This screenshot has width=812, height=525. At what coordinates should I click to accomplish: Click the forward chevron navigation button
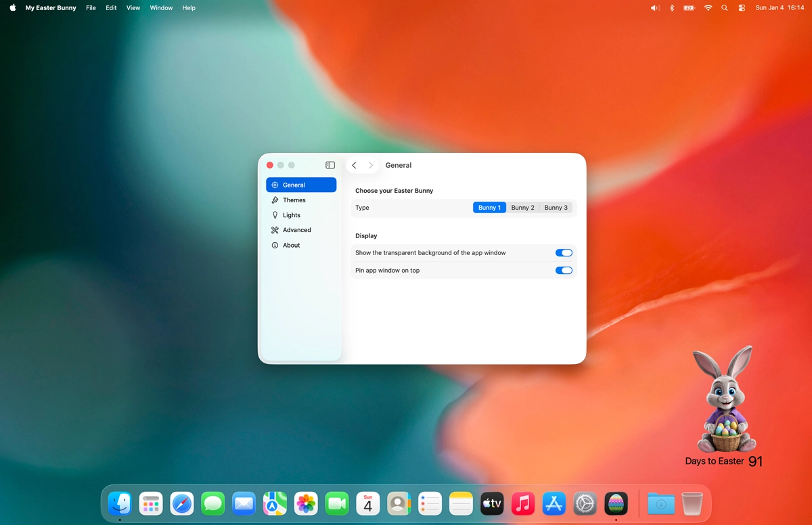pos(370,165)
